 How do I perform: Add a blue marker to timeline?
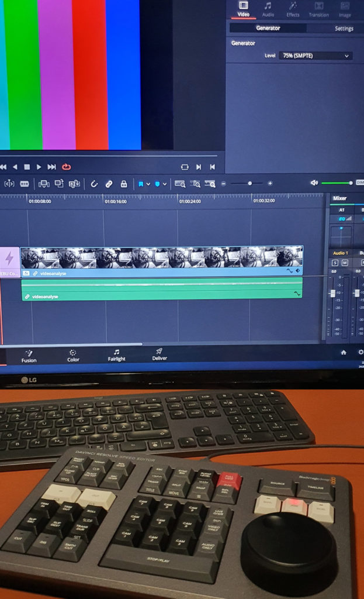(157, 184)
